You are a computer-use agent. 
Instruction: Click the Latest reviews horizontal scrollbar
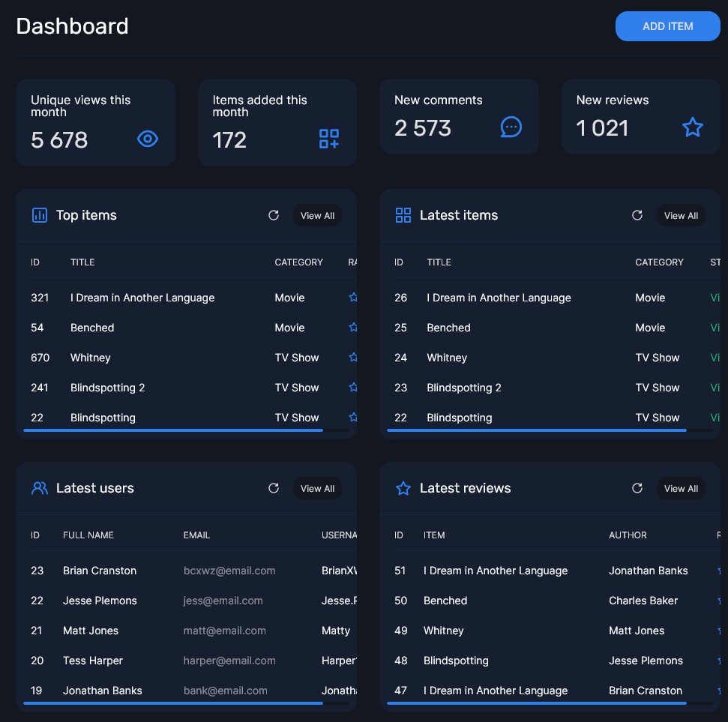(x=537, y=703)
